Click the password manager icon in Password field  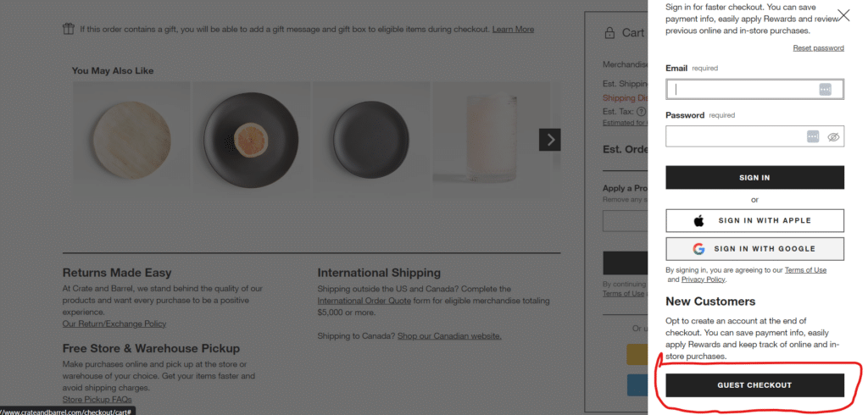tap(813, 136)
